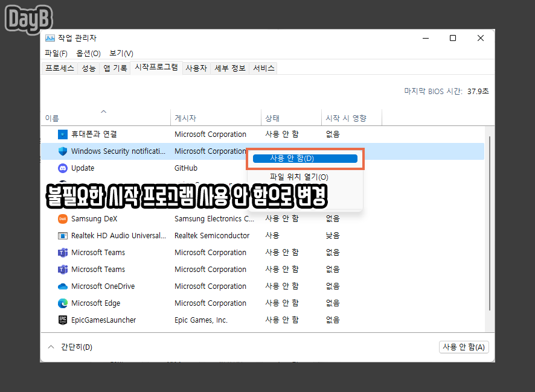Click the Samsung DeX icon
Image resolution: width=535 pixels, height=392 pixels.
(63, 219)
